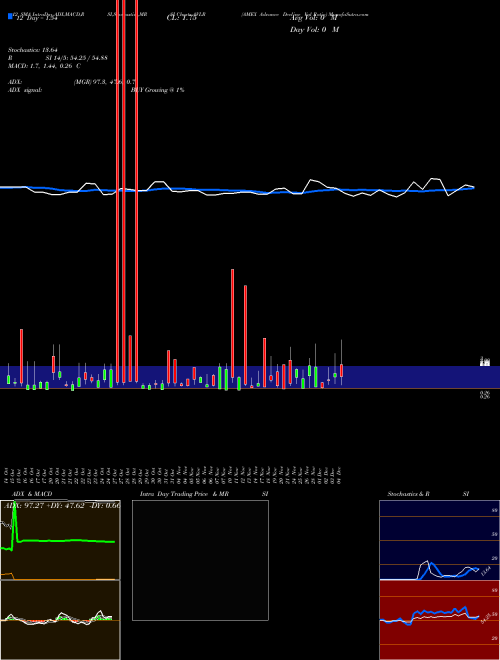Click the 'Stochastics & R' panel title
This screenshot has height=660, width=500.
click(x=408, y=494)
